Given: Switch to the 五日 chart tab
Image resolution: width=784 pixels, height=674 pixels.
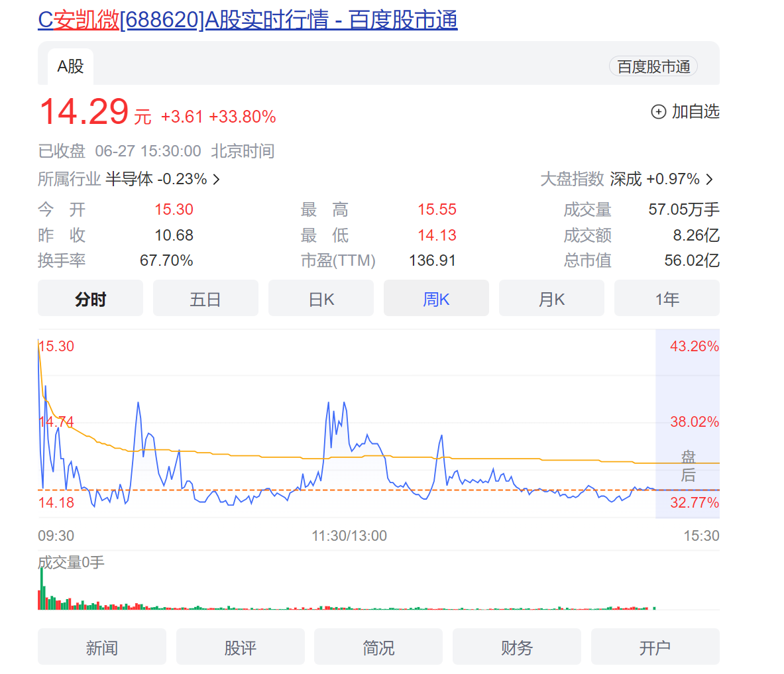Looking at the screenshot, I should pos(205,299).
